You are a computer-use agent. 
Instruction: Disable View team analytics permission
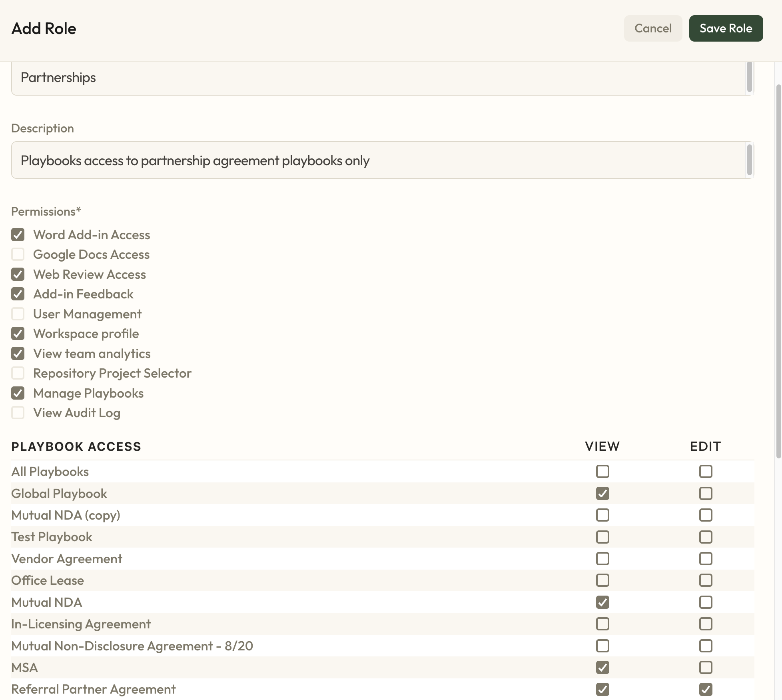click(x=18, y=354)
